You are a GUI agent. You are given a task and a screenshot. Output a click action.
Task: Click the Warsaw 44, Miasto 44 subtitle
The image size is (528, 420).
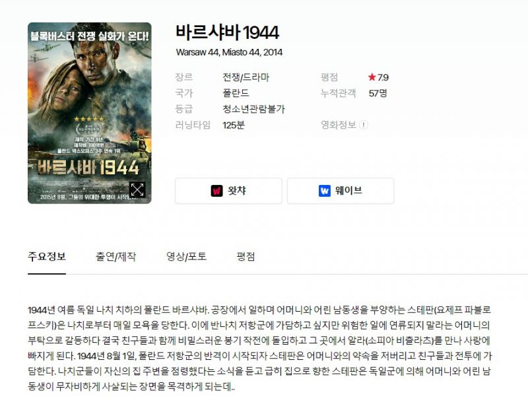tap(229, 52)
